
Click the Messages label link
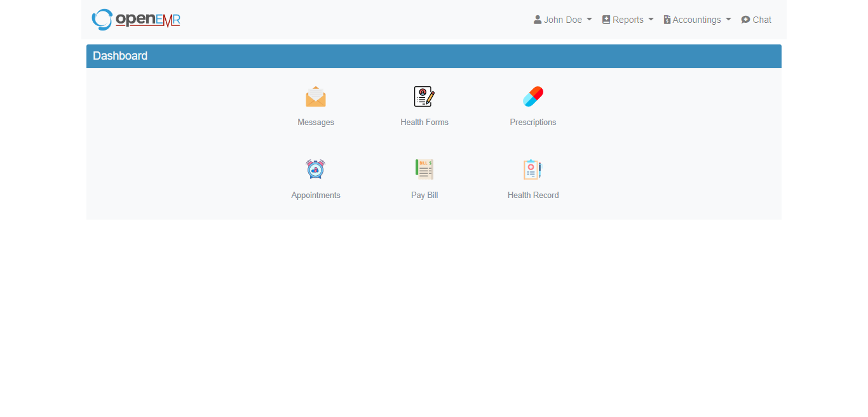pyautogui.click(x=316, y=122)
